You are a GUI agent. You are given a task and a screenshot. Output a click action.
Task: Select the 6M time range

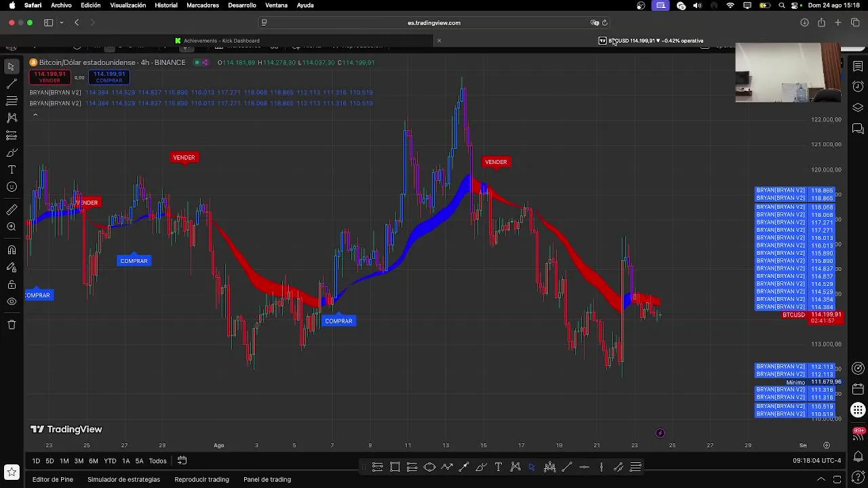click(94, 461)
